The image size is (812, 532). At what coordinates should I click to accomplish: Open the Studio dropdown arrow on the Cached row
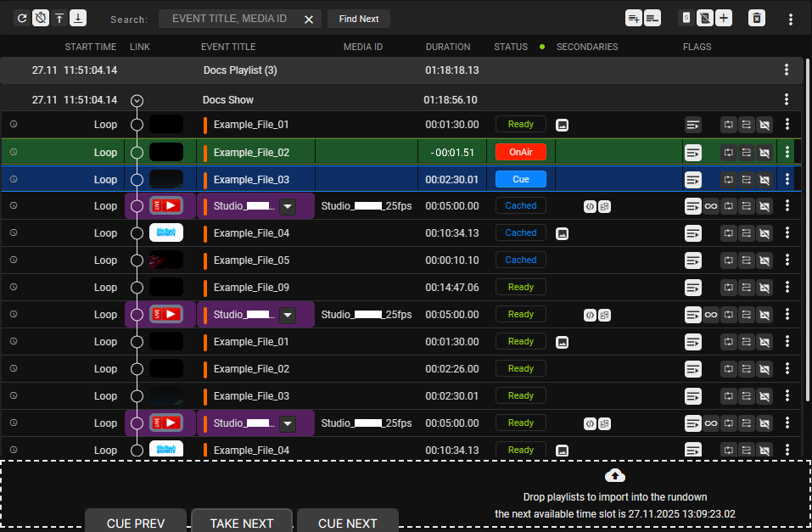click(288, 205)
